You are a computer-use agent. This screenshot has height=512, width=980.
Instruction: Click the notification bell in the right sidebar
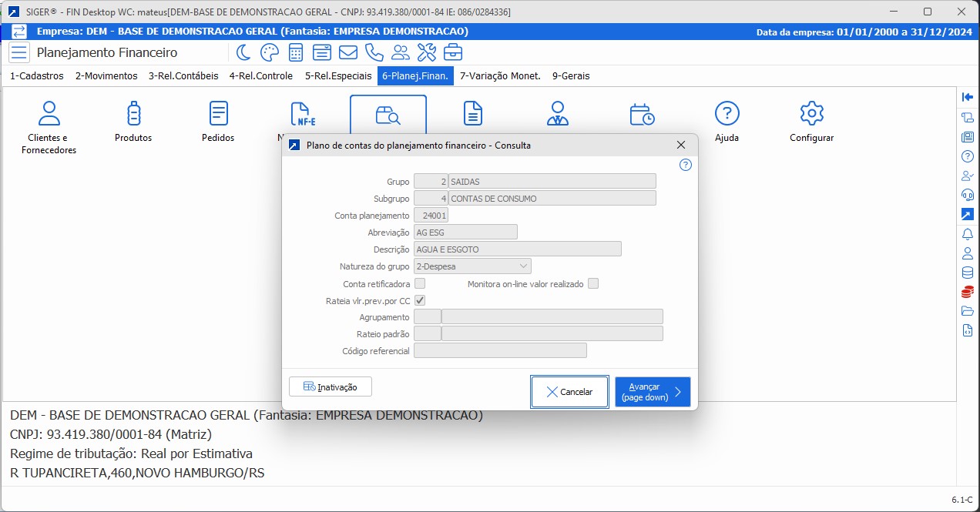968,234
